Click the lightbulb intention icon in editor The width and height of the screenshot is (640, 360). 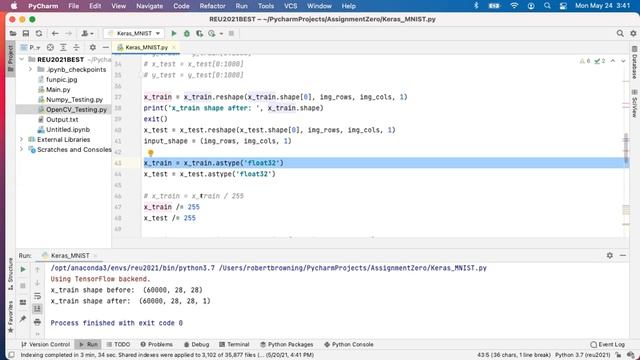pyautogui.click(x=151, y=153)
